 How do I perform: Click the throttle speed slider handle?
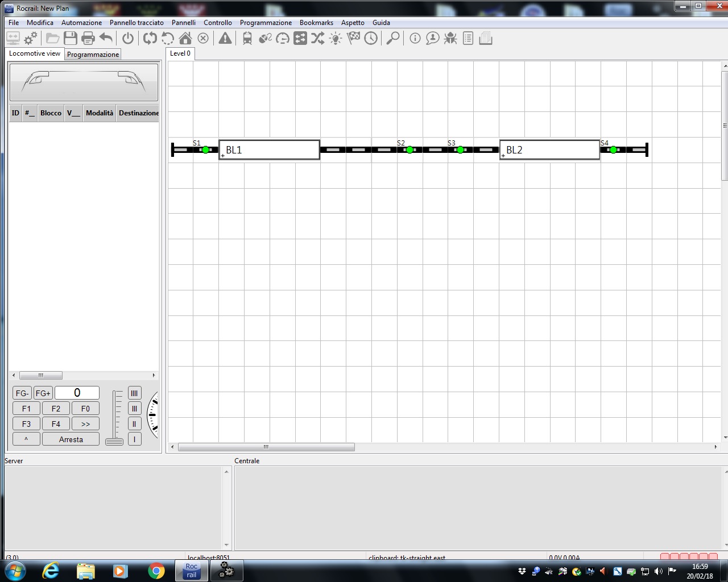[x=114, y=442]
